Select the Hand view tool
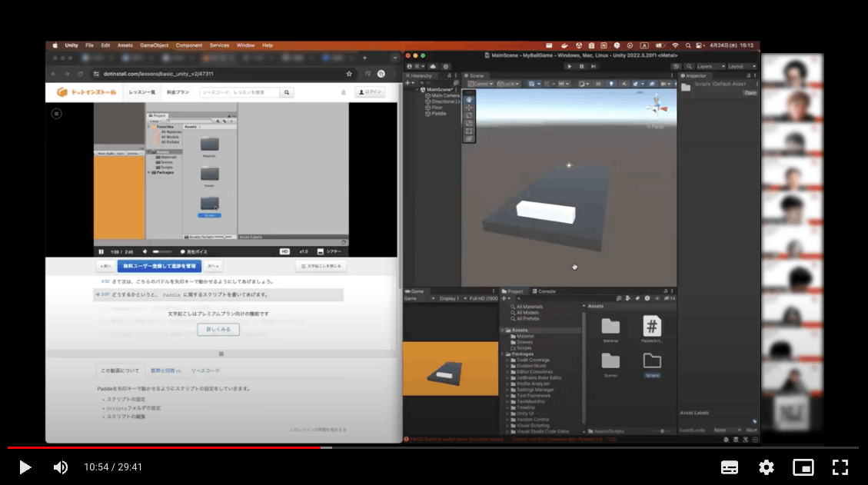This screenshot has height=485, width=868. point(469,100)
